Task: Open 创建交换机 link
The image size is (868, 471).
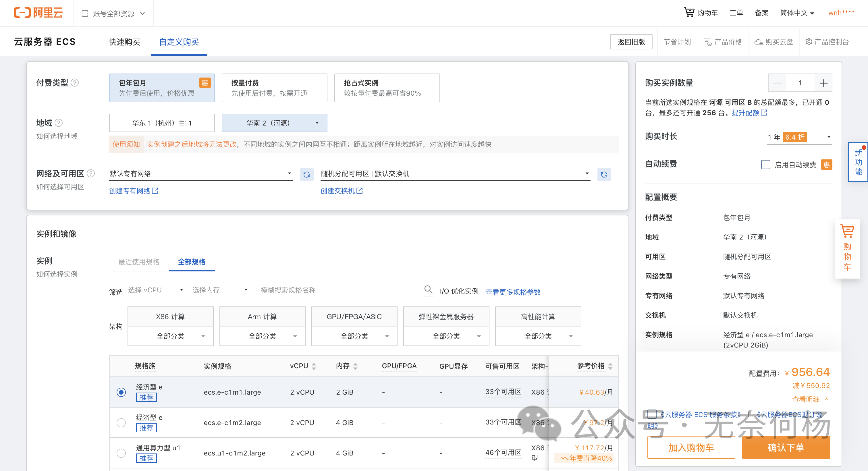Action: tap(341, 191)
